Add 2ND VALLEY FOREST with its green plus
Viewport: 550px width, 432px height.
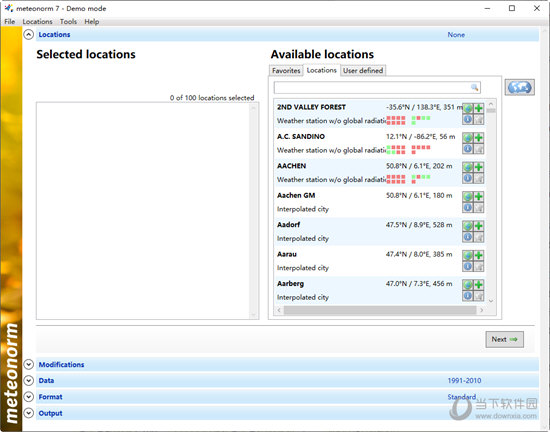[x=479, y=108]
